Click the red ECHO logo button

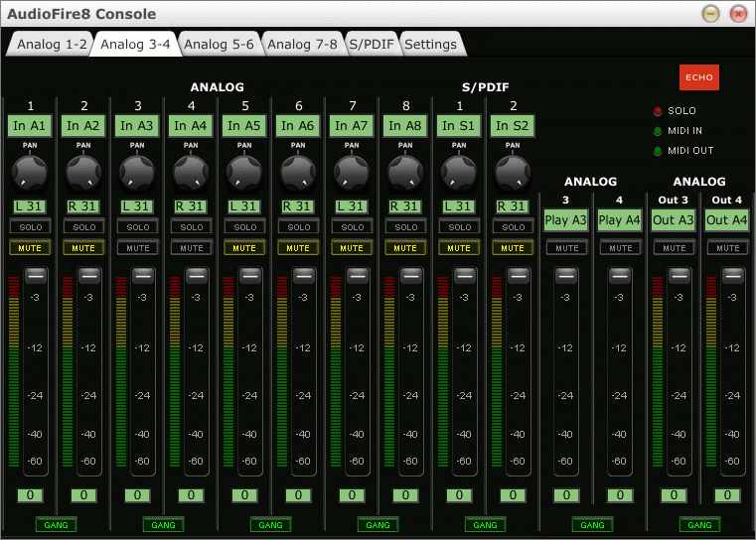699,77
